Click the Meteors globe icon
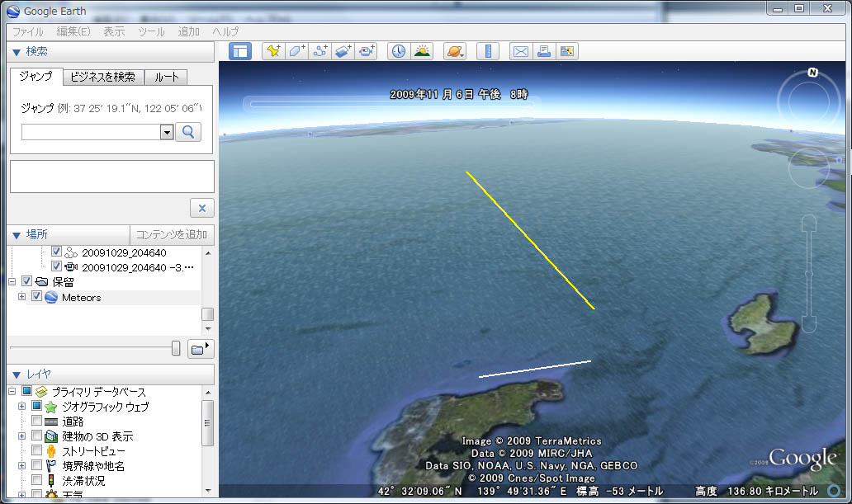This screenshot has height=504, width=852. (52, 297)
